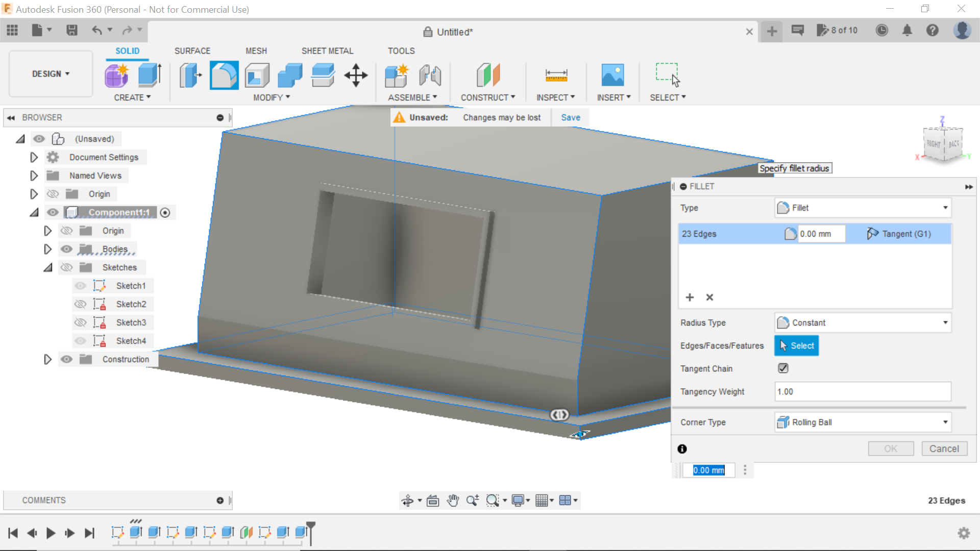This screenshot has height=551, width=980.
Task: Expand the Bodies folder in the browser
Action: [x=47, y=249]
